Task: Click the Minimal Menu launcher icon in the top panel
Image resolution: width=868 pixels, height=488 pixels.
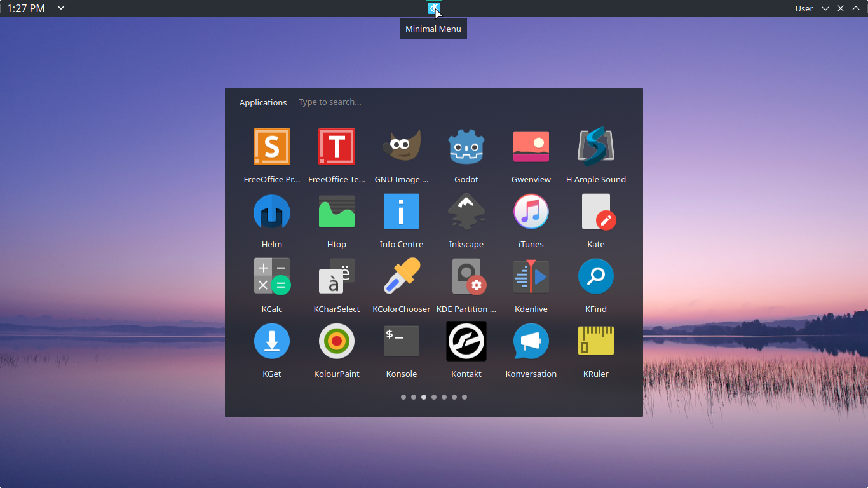Action: 433,8
